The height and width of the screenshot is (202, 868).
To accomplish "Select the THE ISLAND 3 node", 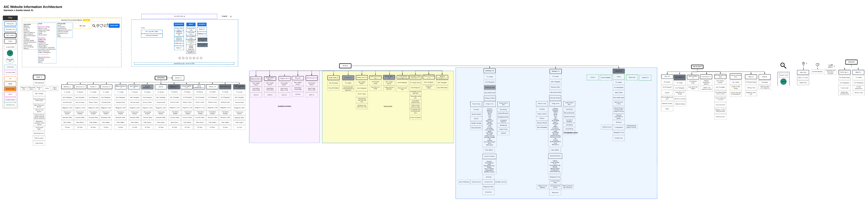I will click(697, 67).
